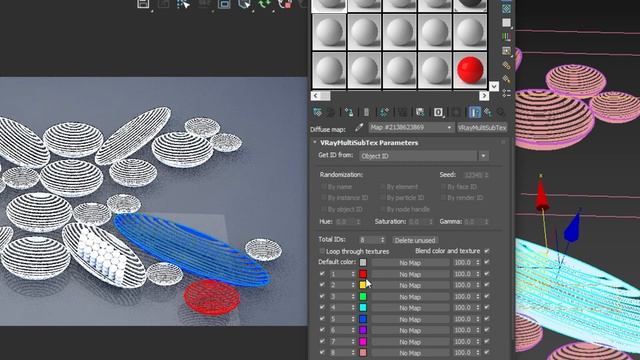The width and height of the screenshot is (640, 360).
Task: Click the Get Material icon
Action: [318, 112]
